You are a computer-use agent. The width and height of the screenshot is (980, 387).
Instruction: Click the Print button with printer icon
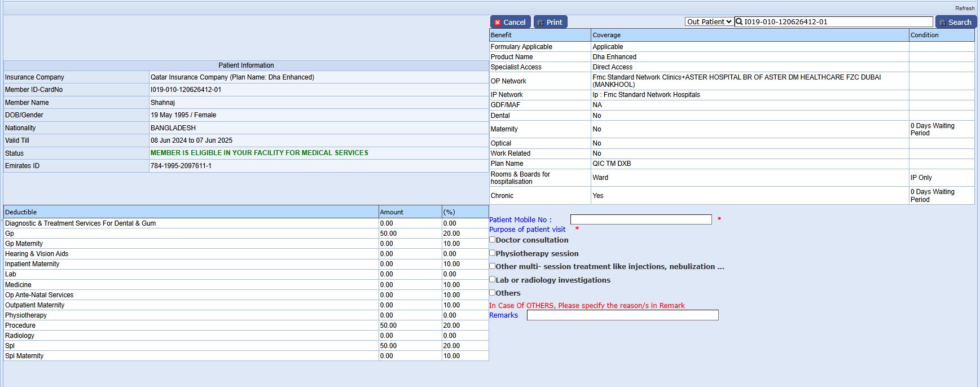coord(550,22)
